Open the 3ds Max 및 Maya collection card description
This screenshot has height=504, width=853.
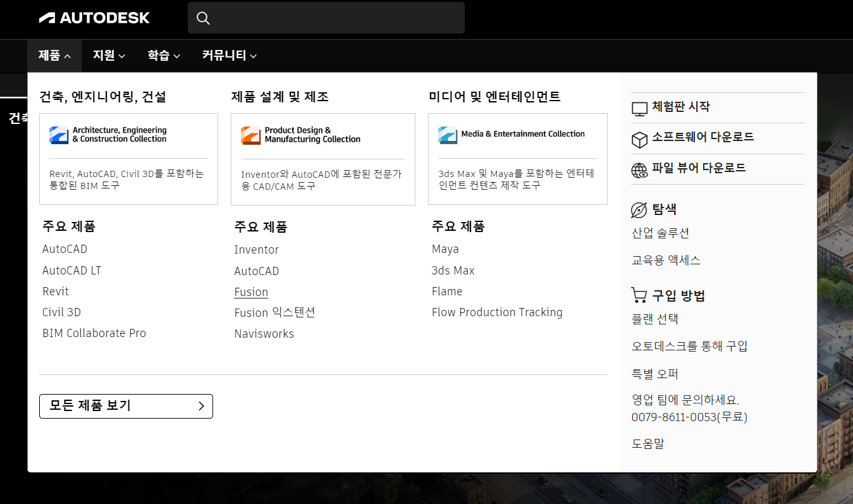pos(517,180)
